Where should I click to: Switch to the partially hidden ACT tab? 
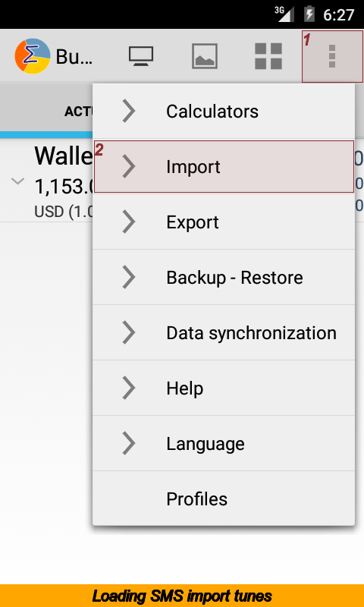click(x=79, y=112)
